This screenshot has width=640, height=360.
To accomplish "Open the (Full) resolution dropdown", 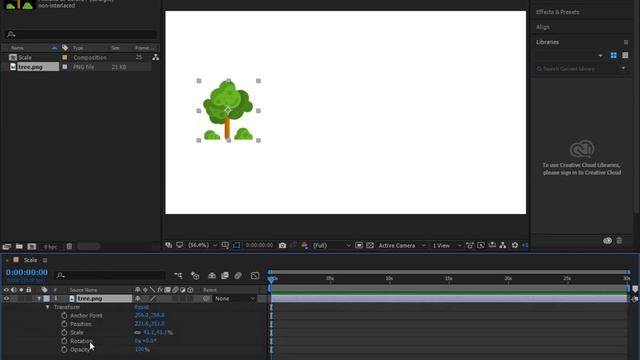I will pos(331,245).
